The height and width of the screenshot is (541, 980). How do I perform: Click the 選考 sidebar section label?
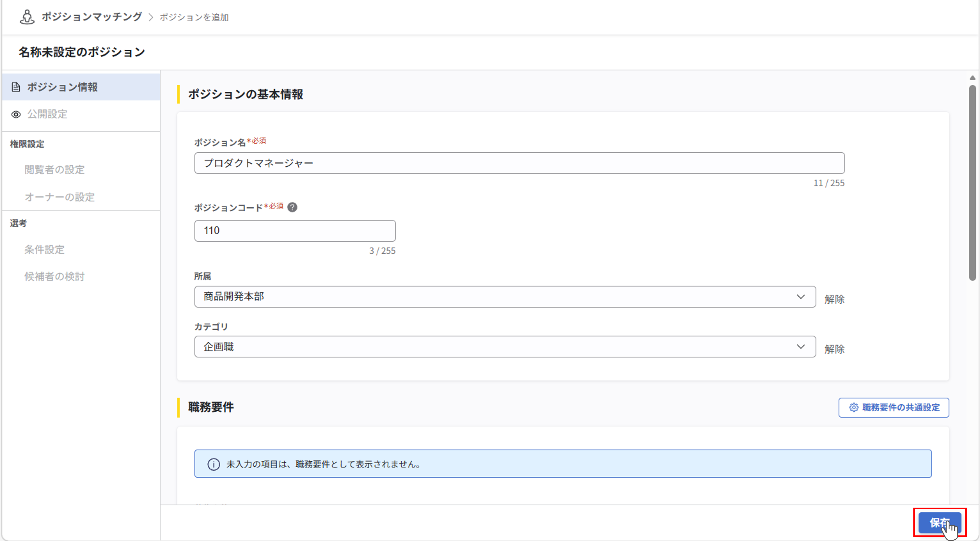click(x=18, y=223)
